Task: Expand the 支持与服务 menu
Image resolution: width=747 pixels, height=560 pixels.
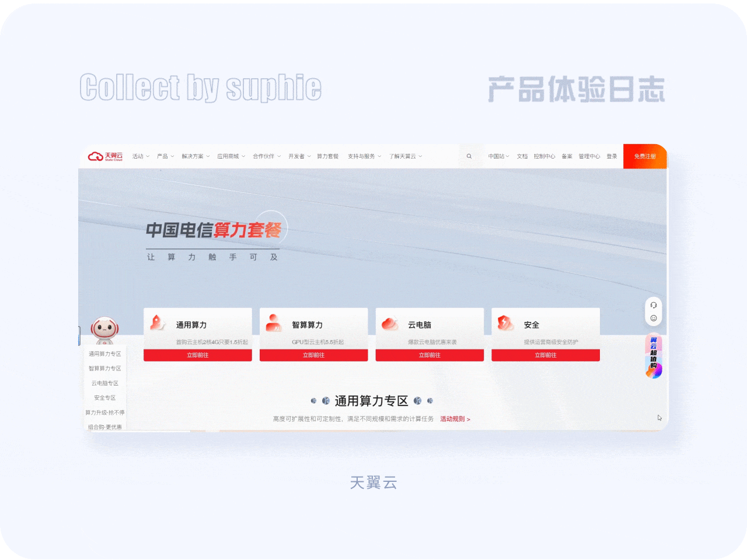Action: (x=364, y=156)
